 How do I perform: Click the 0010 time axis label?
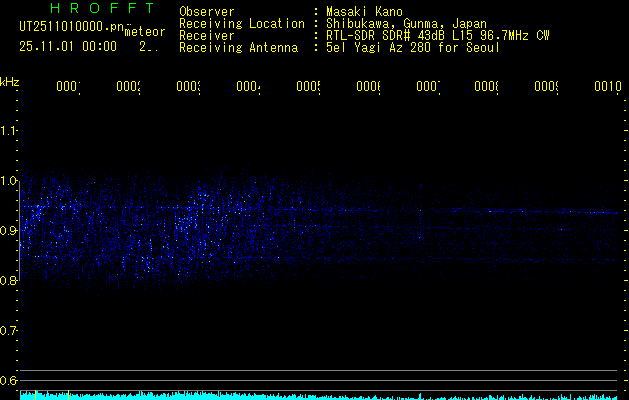coord(608,86)
